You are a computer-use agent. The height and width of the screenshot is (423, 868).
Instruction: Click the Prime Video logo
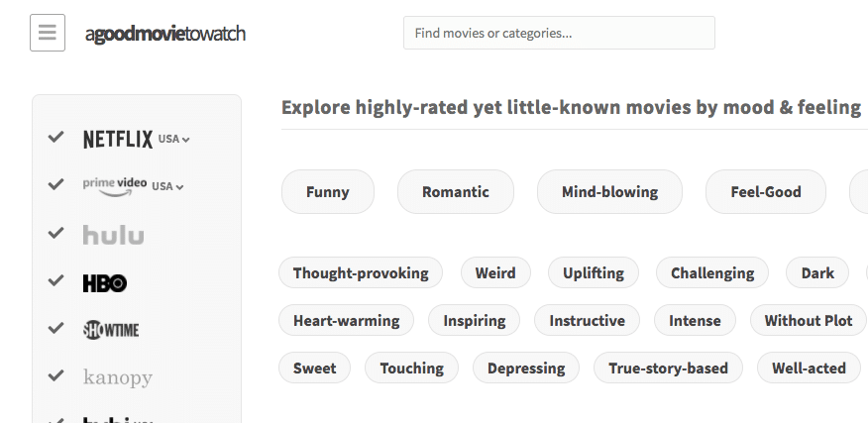coord(115,185)
